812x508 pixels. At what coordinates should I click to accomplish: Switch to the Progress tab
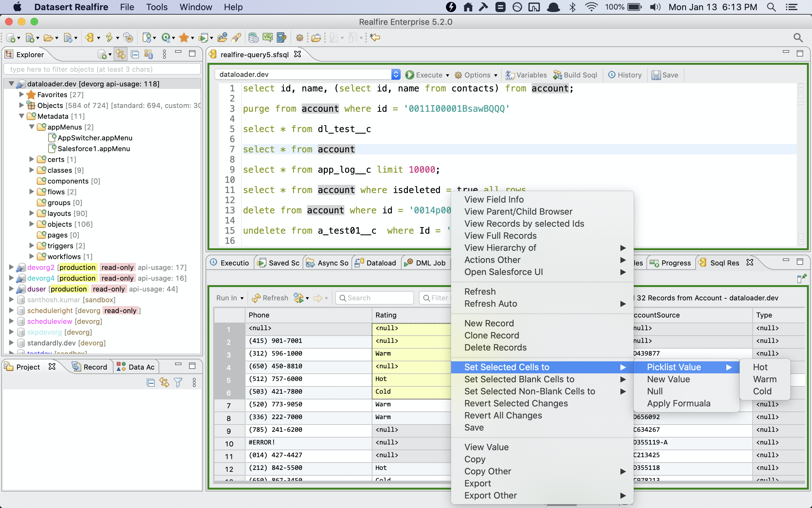[671, 263]
